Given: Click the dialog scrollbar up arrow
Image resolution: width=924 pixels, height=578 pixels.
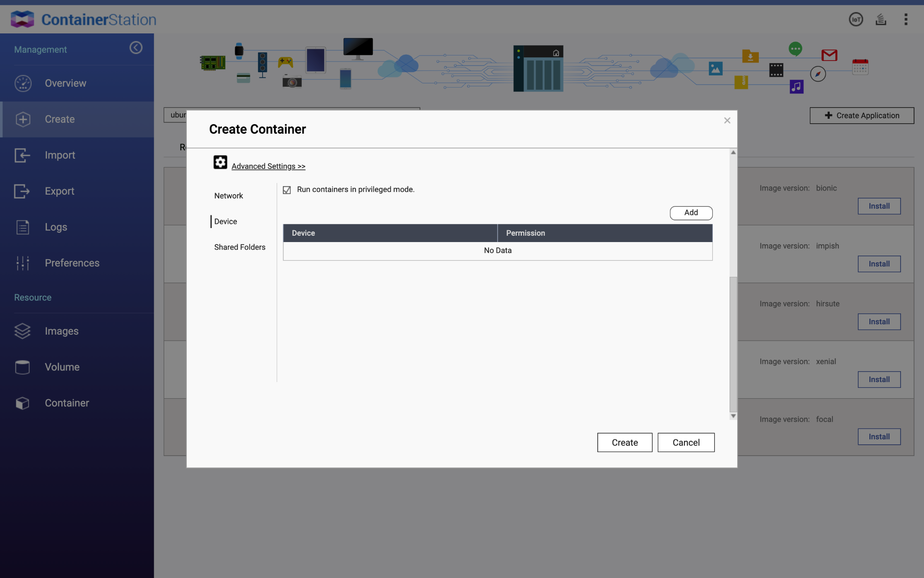Looking at the screenshot, I should coord(733,153).
